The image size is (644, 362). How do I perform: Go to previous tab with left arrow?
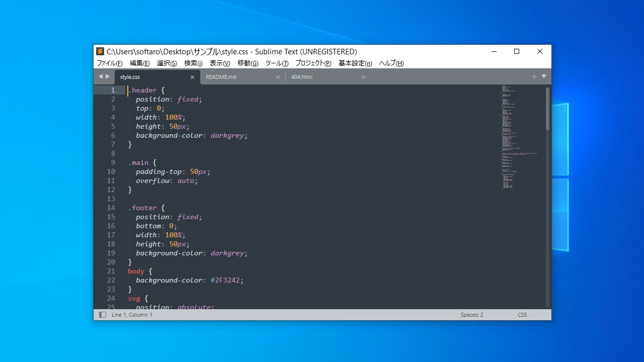click(101, 76)
